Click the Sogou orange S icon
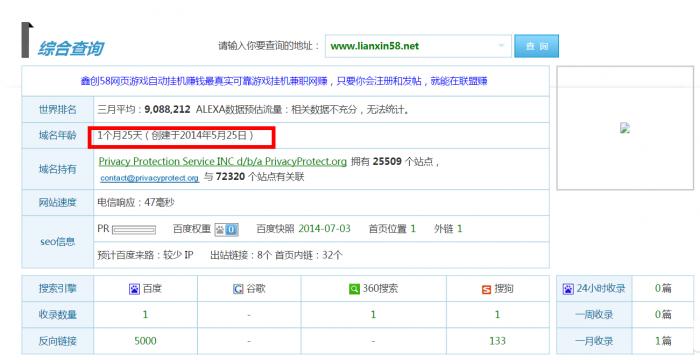 click(x=486, y=289)
